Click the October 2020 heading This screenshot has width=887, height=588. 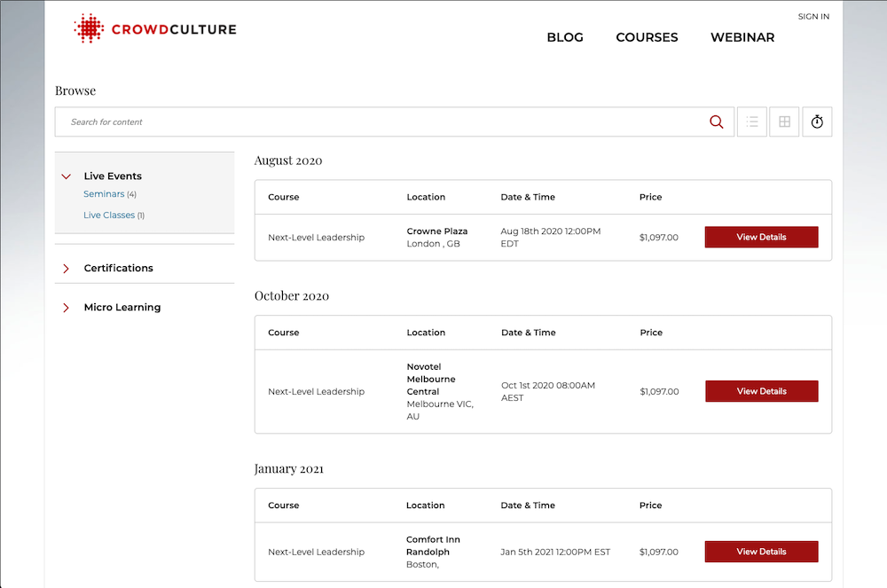tap(291, 295)
